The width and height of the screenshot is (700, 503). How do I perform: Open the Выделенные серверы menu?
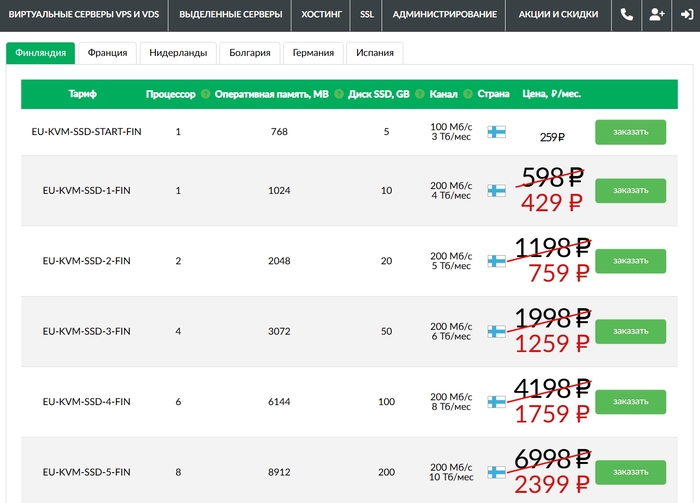click(x=230, y=15)
